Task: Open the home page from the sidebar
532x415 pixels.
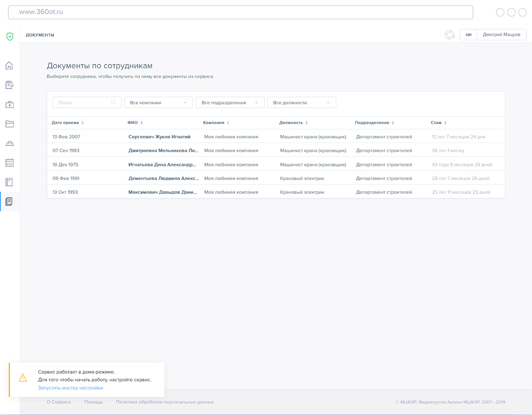Action: click(9, 65)
